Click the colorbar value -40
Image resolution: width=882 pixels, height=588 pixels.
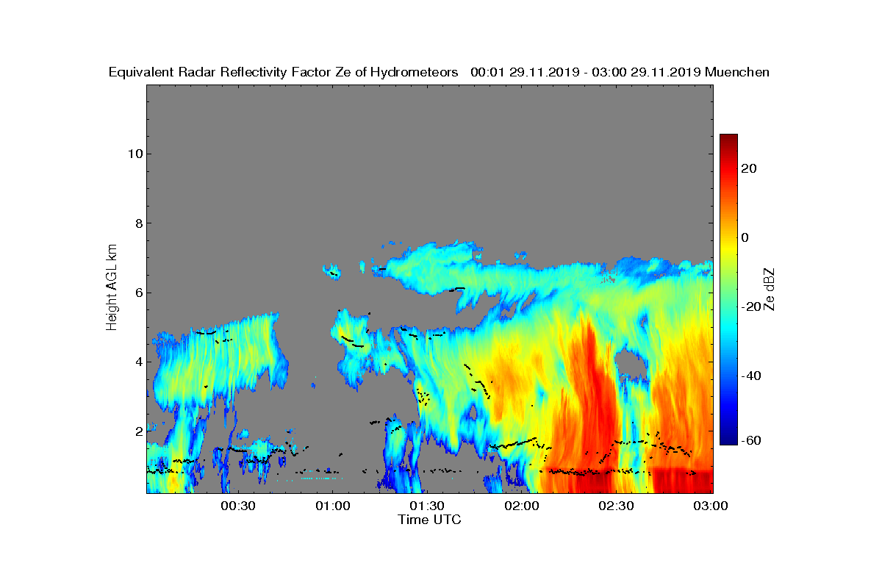[x=751, y=376]
